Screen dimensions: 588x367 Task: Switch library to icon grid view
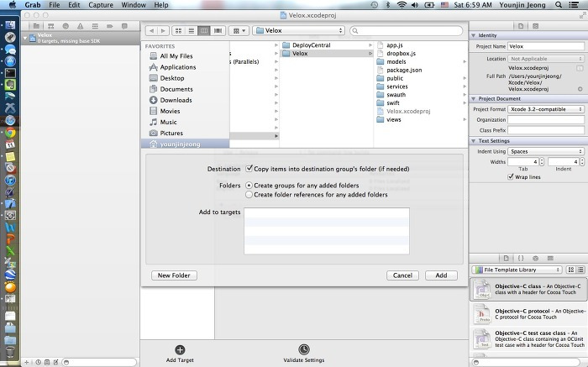[570, 270]
